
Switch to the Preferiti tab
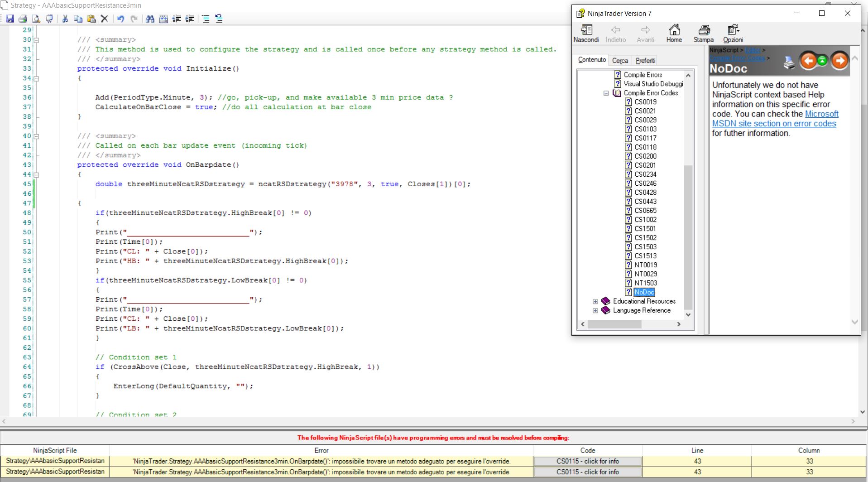(x=645, y=61)
